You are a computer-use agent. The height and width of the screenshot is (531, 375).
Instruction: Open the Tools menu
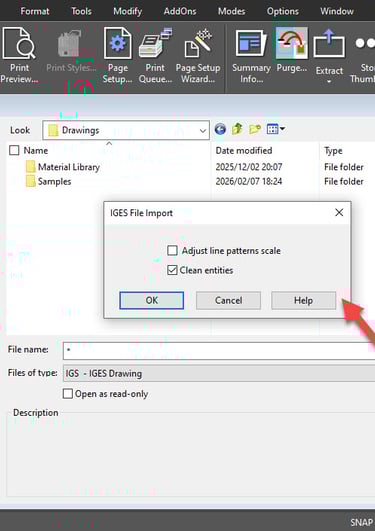(81, 12)
